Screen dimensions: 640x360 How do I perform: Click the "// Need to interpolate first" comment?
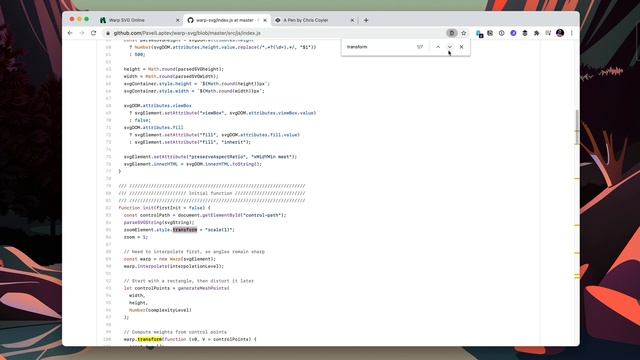pyautogui.click(x=194, y=251)
